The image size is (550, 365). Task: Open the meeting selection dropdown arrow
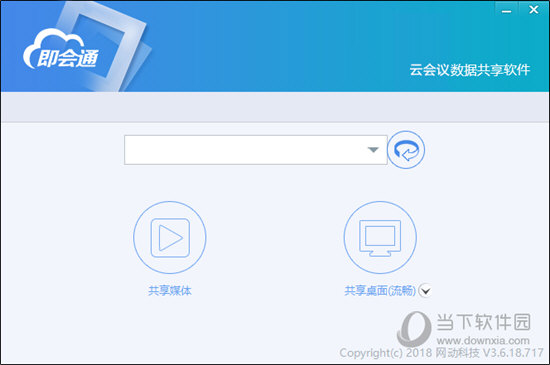(x=373, y=150)
